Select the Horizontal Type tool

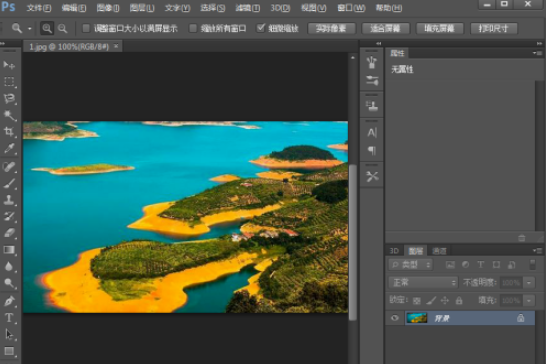pyautogui.click(x=9, y=318)
